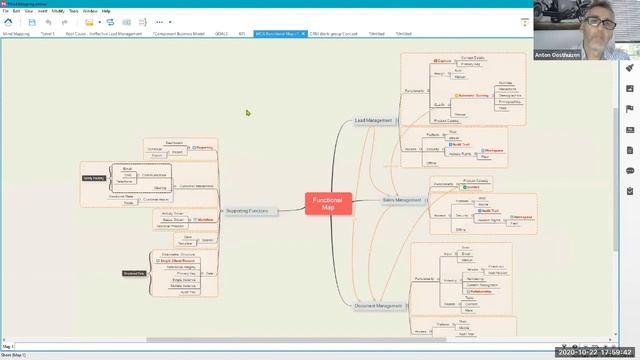Switch to the GOALS tab

pyautogui.click(x=221, y=33)
